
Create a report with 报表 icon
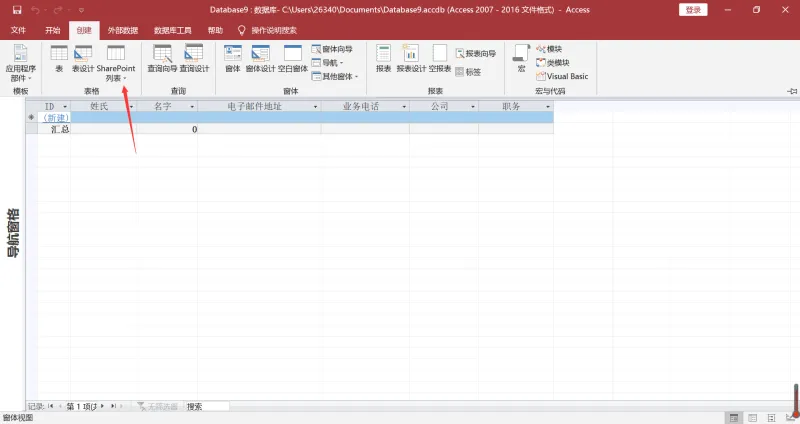[x=383, y=59]
